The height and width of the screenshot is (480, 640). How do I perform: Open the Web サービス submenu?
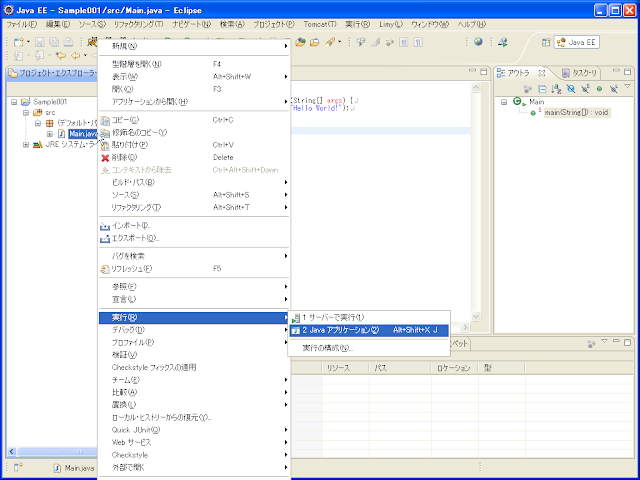click(x=194, y=442)
